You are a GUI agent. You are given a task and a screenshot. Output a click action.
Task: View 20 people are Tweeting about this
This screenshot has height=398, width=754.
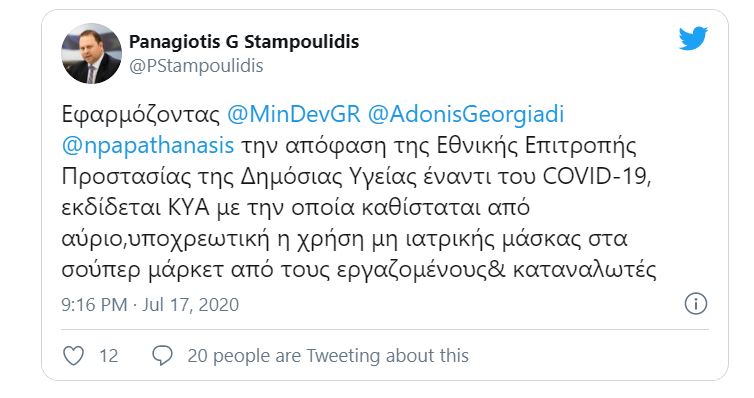click(328, 356)
